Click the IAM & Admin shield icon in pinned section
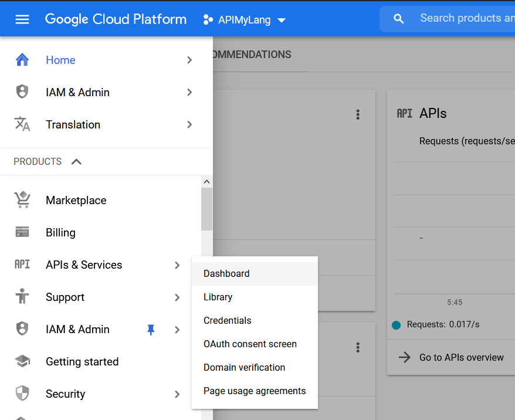 point(22,92)
